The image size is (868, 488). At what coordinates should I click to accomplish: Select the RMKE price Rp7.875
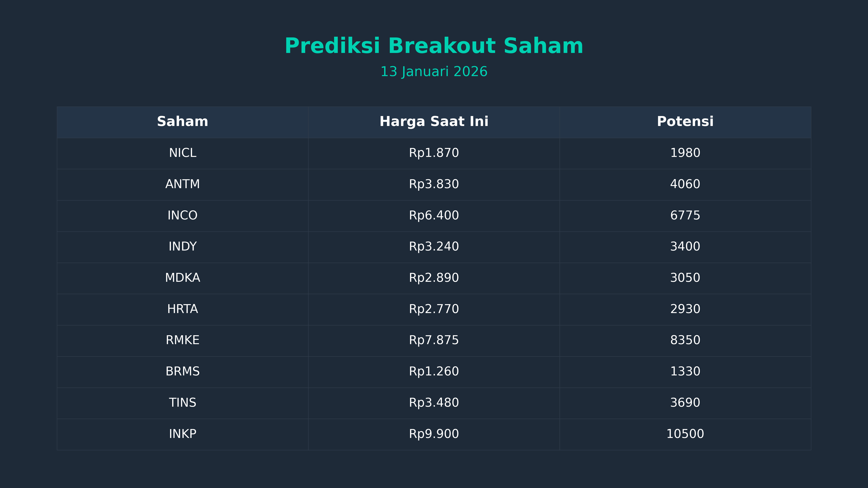click(434, 340)
